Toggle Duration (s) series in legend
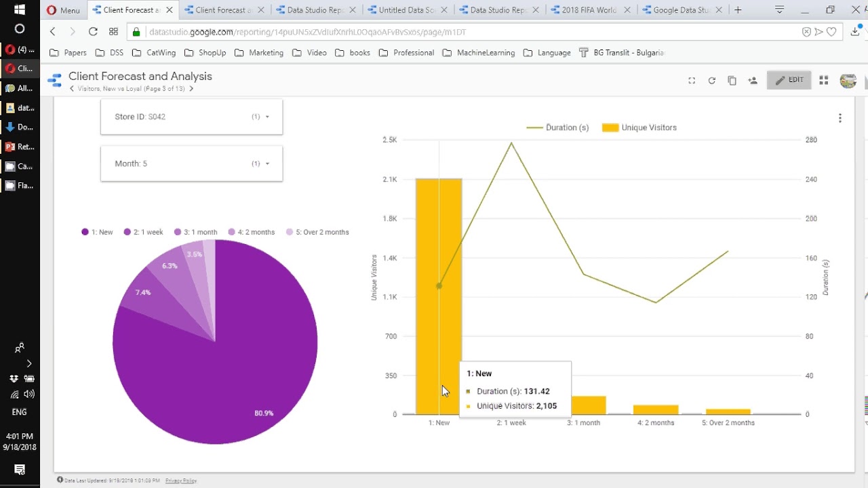Screen dimensions: 868x488 coord(557,127)
